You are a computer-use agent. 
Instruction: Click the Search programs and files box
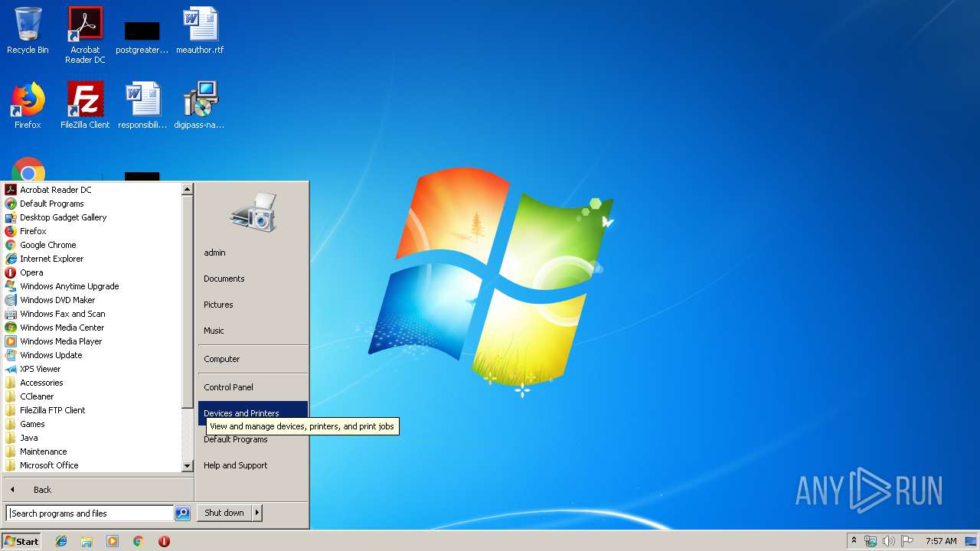tap(90, 514)
